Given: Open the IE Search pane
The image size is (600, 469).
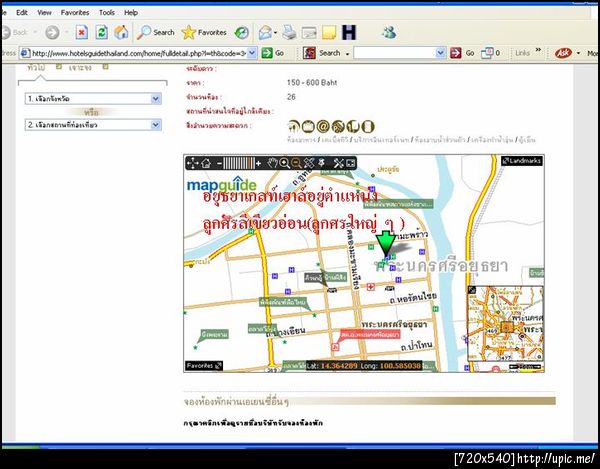Looking at the screenshot, I should pos(156,33).
